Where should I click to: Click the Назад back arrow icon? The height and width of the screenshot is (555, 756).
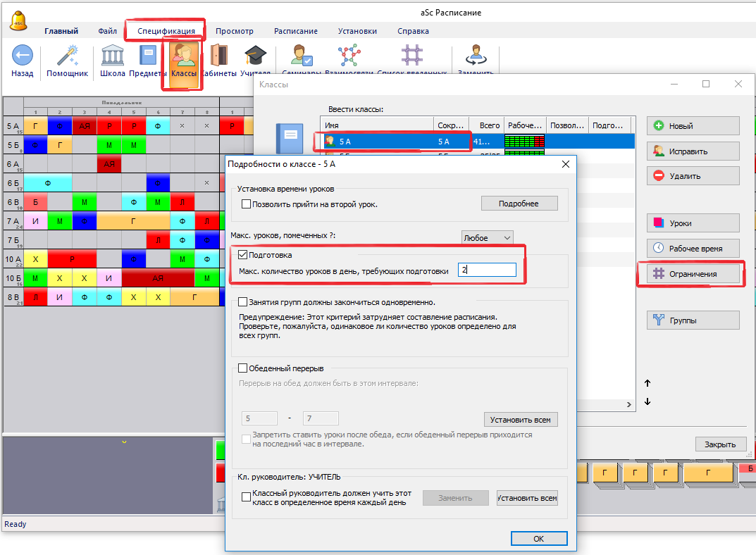pyautogui.click(x=23, y=56)
